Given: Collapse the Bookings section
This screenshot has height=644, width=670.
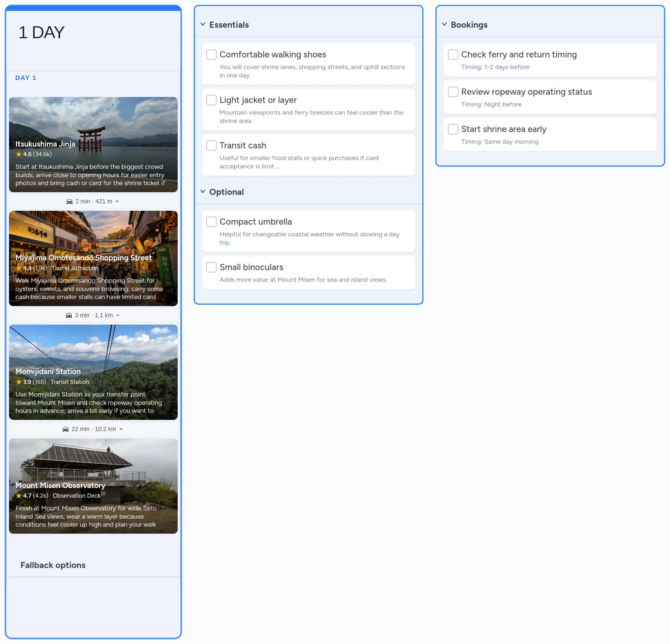Looking at the screenshot, I should [x=444, y=24].
